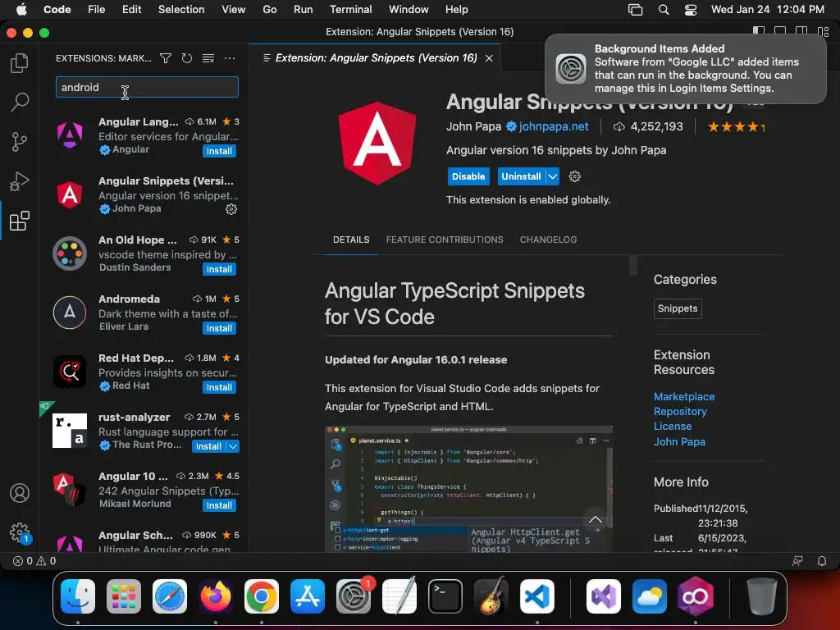840x630 pixels.
Task: Filter extensions with the funnel icon
Action: coord(166,58)
